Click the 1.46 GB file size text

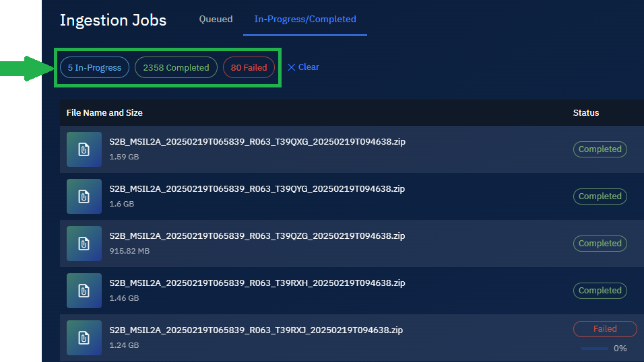pyautogui.click(x=124, y=298)
